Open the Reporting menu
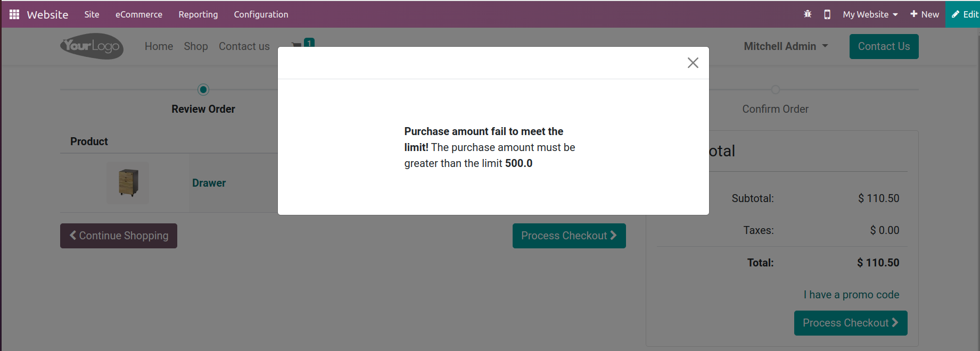 click(x=198, y=14)
